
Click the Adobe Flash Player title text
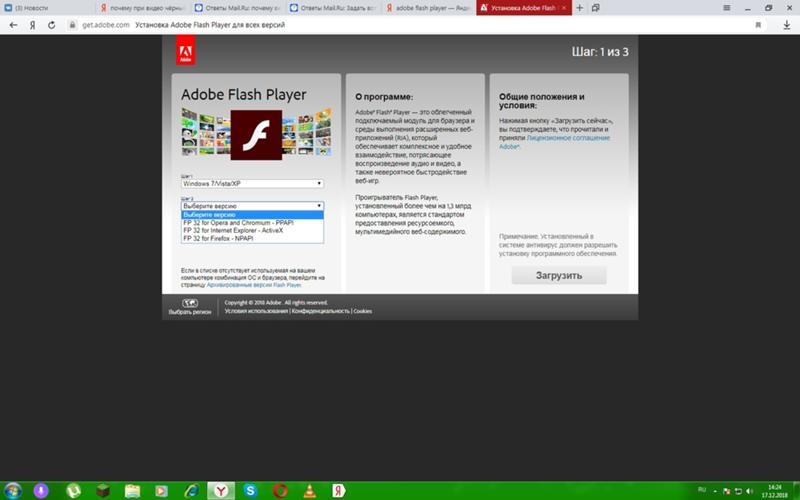pyautogui.click(x=244, y=95)
